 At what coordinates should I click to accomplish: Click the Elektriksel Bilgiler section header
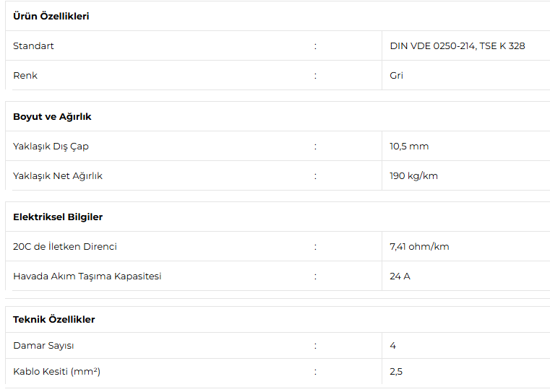(x=58, y=217)
